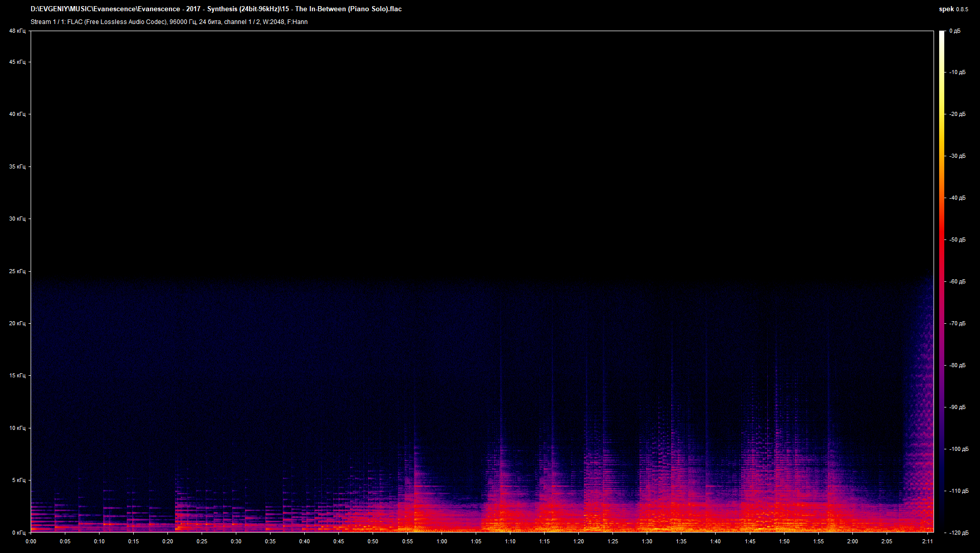This screenshot has height=553, width=980.
Task: Click the -30 дБ marker on the scale
Action: click(957, 156)
